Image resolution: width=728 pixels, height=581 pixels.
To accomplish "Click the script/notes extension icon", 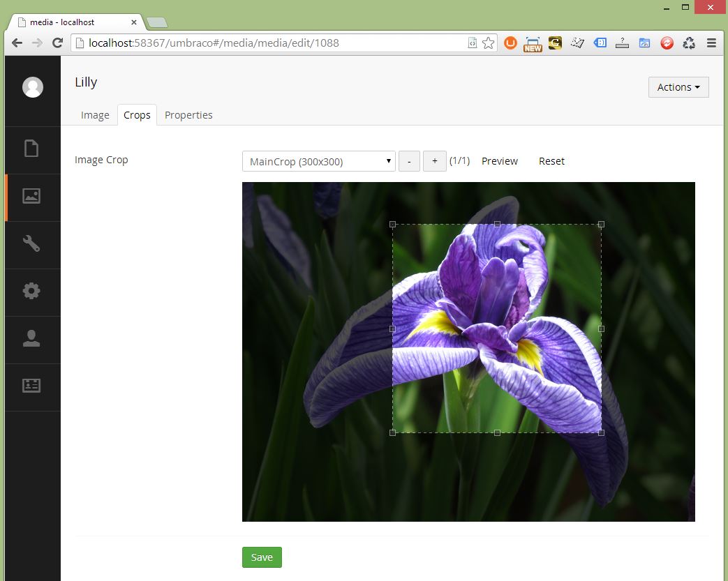I will click(577, 43).
